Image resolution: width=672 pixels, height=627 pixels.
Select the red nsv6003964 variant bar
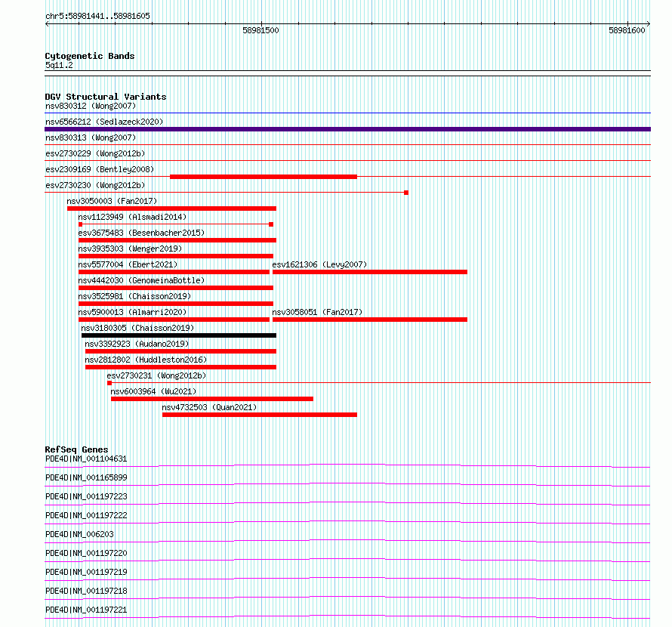(212, 399)
